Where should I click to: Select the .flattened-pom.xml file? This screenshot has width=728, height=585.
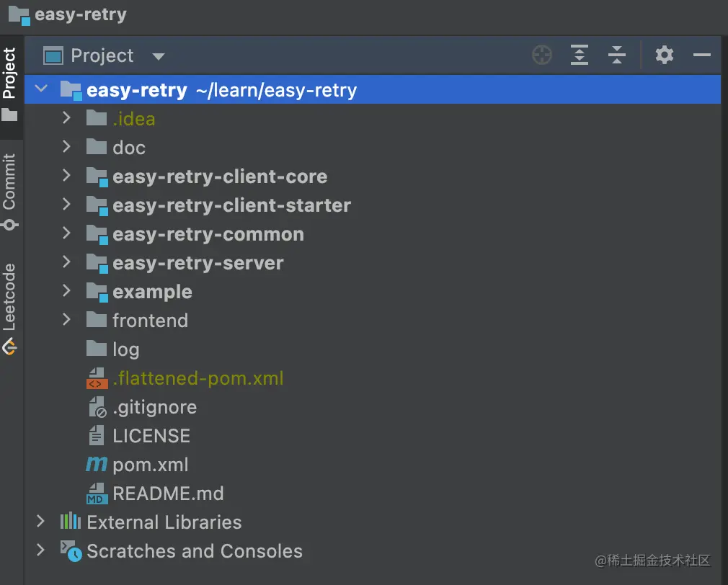click(198, 378)
